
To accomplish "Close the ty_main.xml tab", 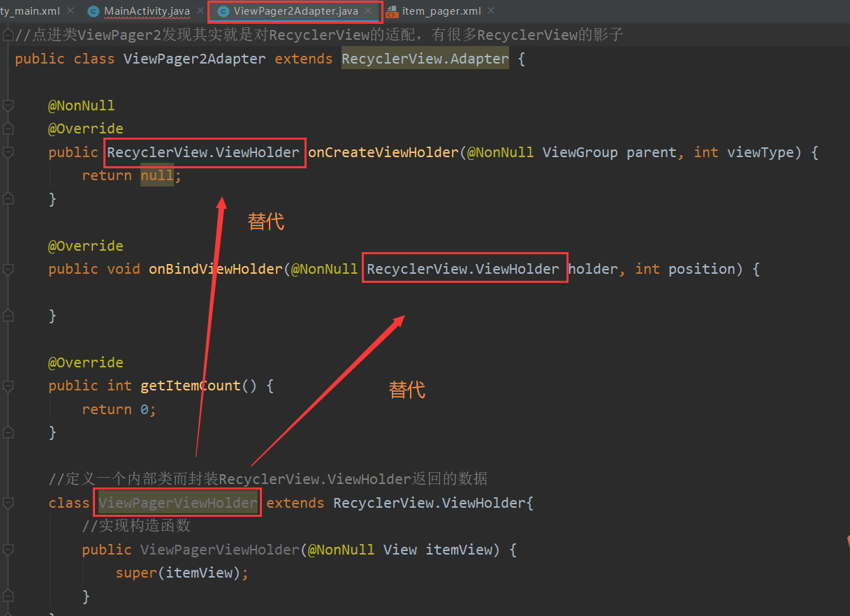I will point(71,11).
